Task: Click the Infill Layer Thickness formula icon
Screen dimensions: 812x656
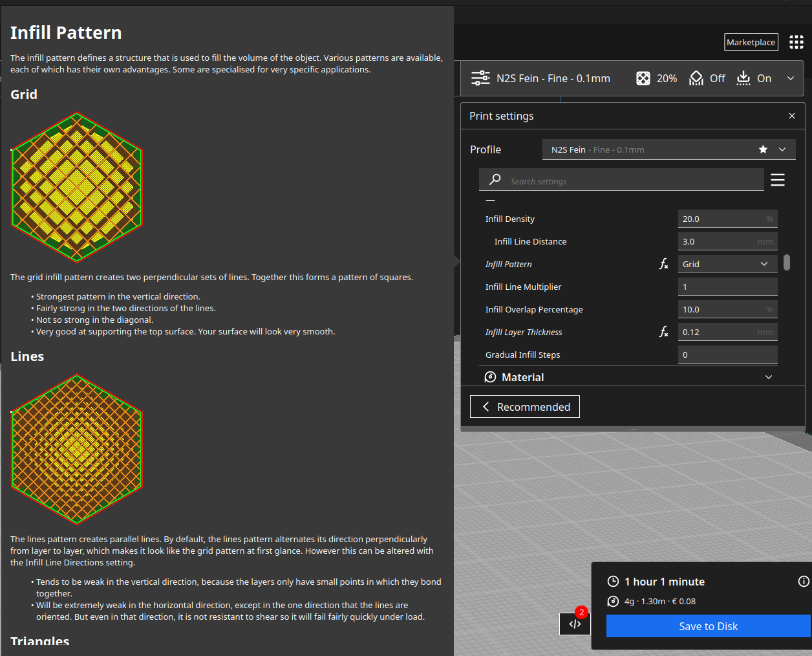Action: pyautogui.click(x=663, y=332)
